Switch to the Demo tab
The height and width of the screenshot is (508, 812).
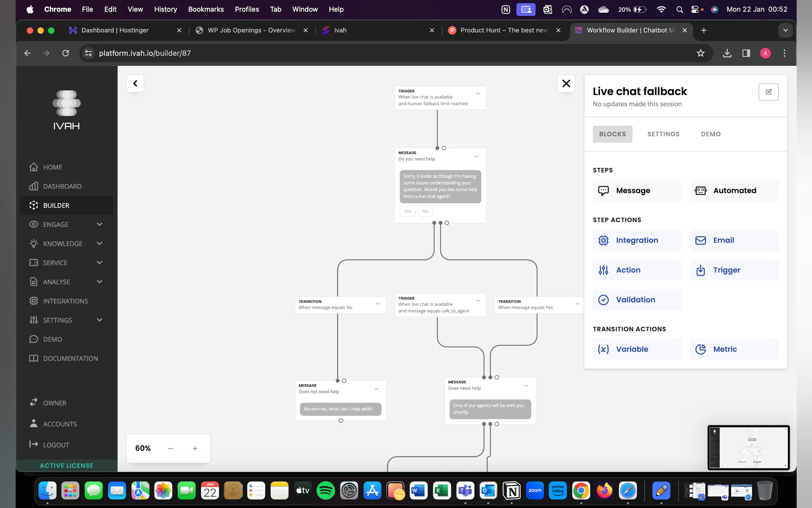point(710,134)
